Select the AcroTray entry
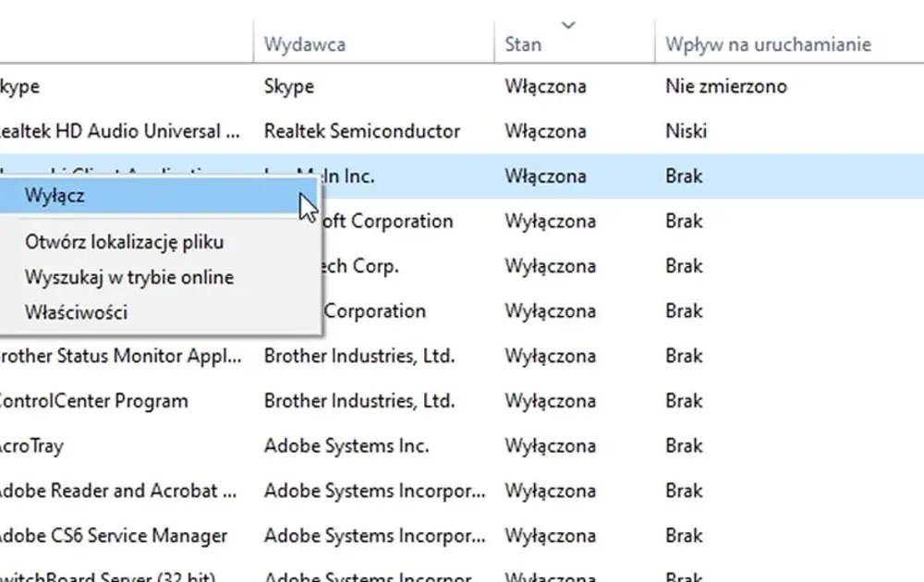Screen dimensions: 924x582 pos(31,446)
